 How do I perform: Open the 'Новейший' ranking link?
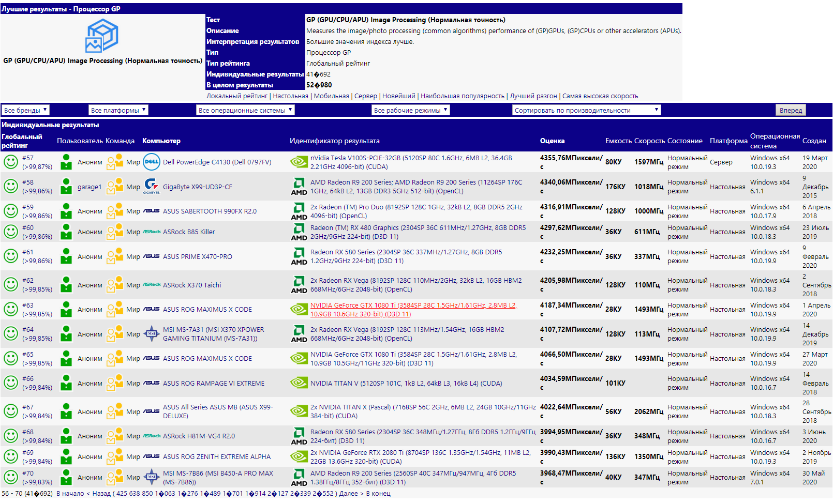coord(399,96)
